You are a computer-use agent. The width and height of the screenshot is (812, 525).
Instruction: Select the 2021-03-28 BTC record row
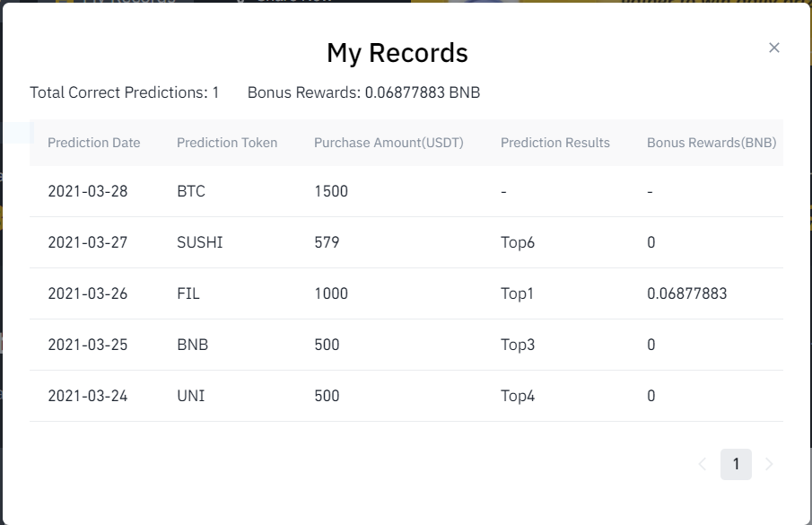point(406,191)
